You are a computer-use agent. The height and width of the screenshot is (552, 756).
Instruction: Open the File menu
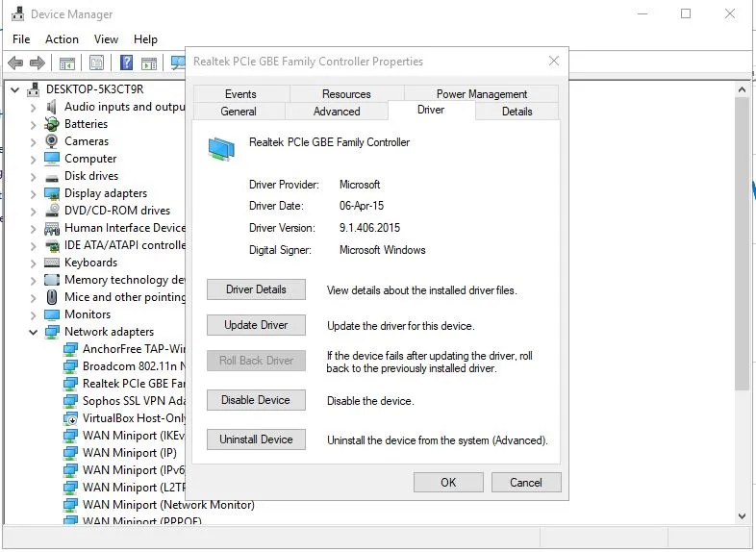21,39
